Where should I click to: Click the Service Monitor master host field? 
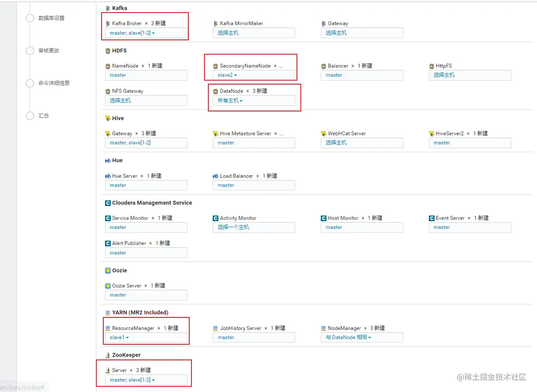(x=146, y=227)
